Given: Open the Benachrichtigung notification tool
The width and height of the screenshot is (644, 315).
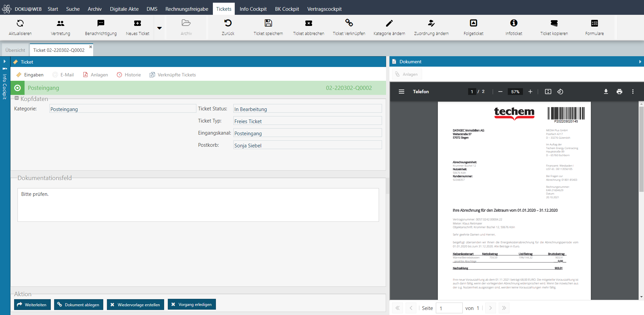Looking at the screenshot, I should point(101,23).
